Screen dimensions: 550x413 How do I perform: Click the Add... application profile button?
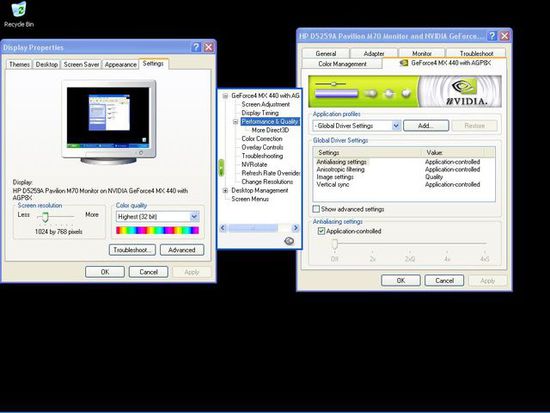point(426,126)
